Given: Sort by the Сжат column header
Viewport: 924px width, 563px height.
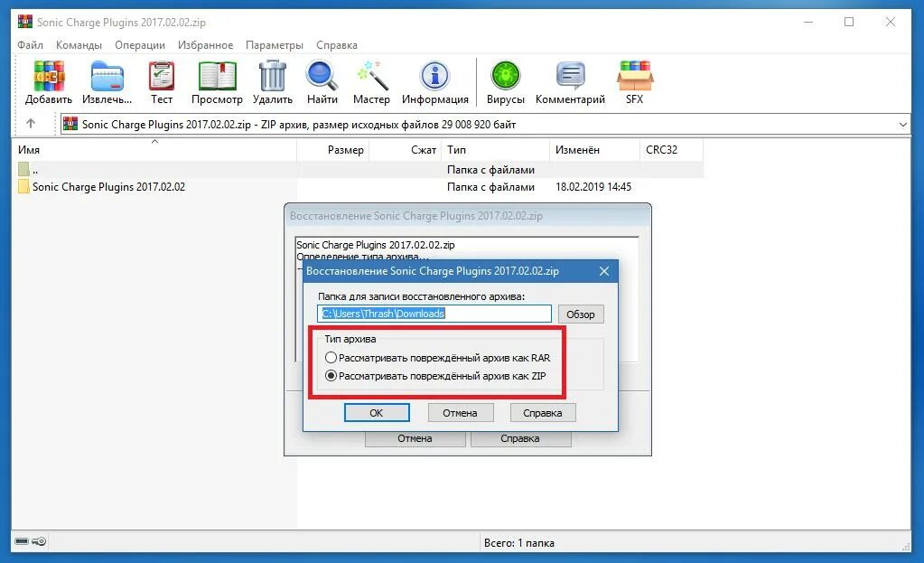Looking at the screenshot, I should [405, 150].
